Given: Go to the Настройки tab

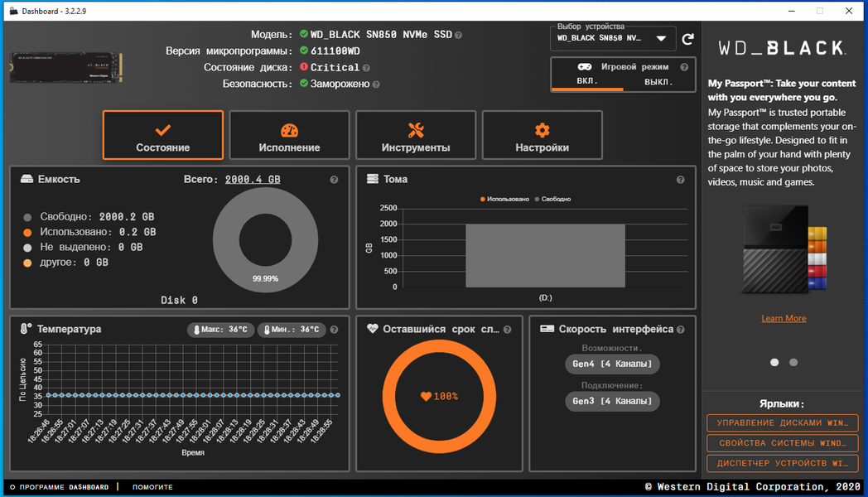Looking at the screenshot, I should pyautogui.click(x=542, y=135).
